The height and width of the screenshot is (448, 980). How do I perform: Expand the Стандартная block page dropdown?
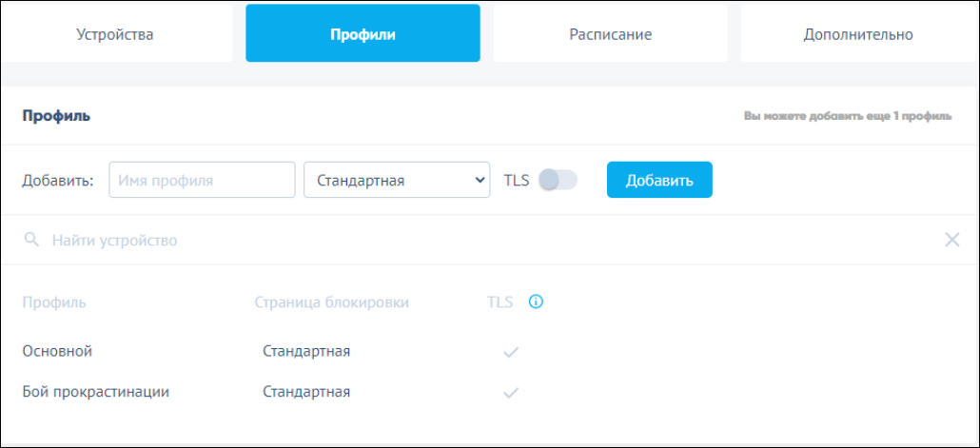coord(396,180)
